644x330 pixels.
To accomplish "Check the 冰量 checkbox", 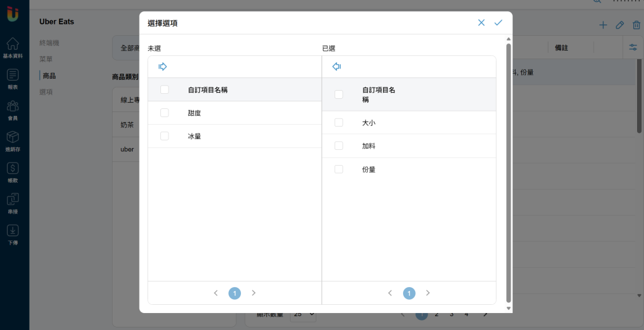I will [x=164, y=136].
